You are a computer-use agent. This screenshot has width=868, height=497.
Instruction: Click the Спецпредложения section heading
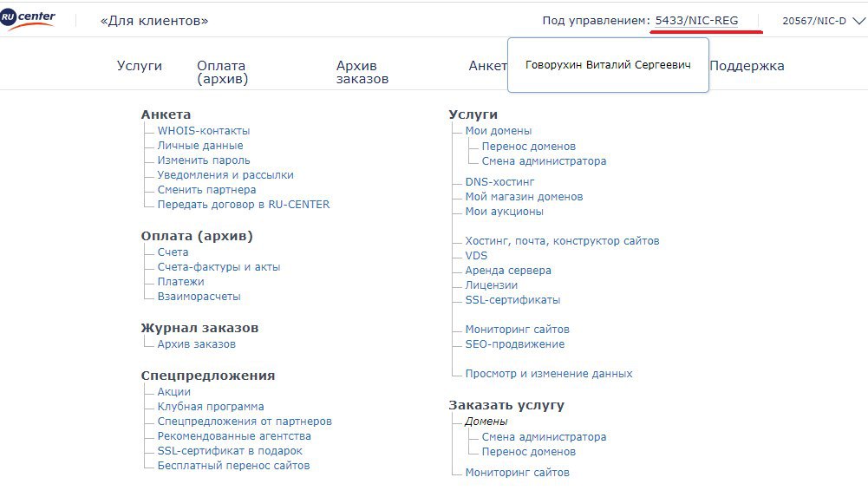coord(207,376)
